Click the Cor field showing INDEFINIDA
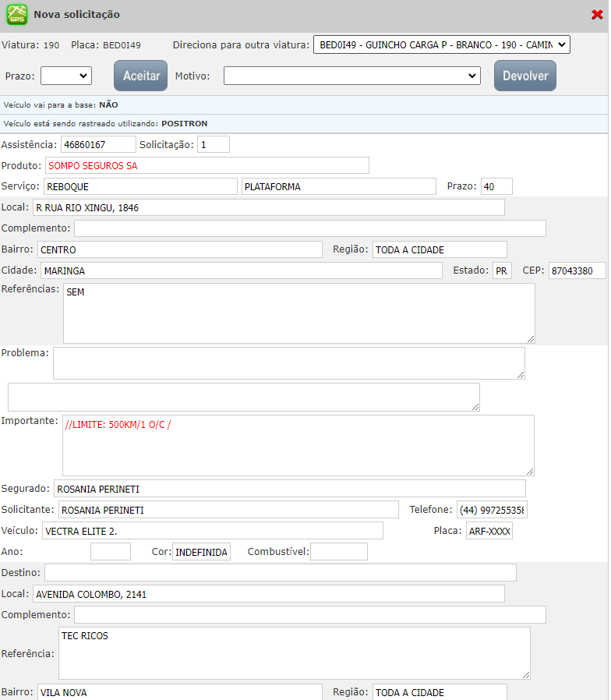This screenshot has height=700, width=611. click(x=201, y=552)
